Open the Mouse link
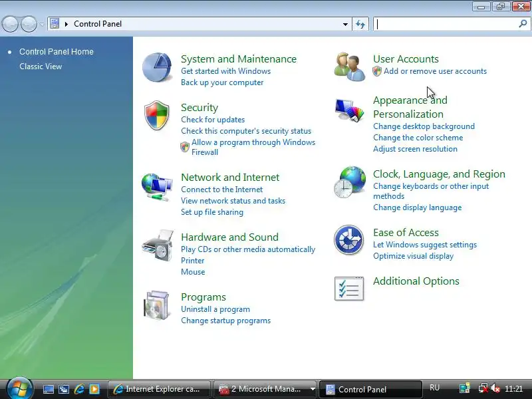The width and height of the screenshot is (532, 399). pos(193,272)
